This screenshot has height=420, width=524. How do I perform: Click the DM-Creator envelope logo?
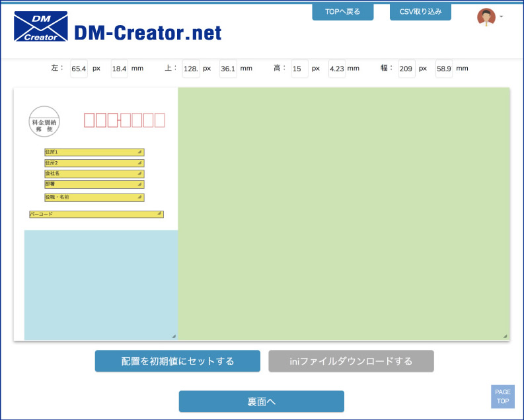[x=41, y=26]
